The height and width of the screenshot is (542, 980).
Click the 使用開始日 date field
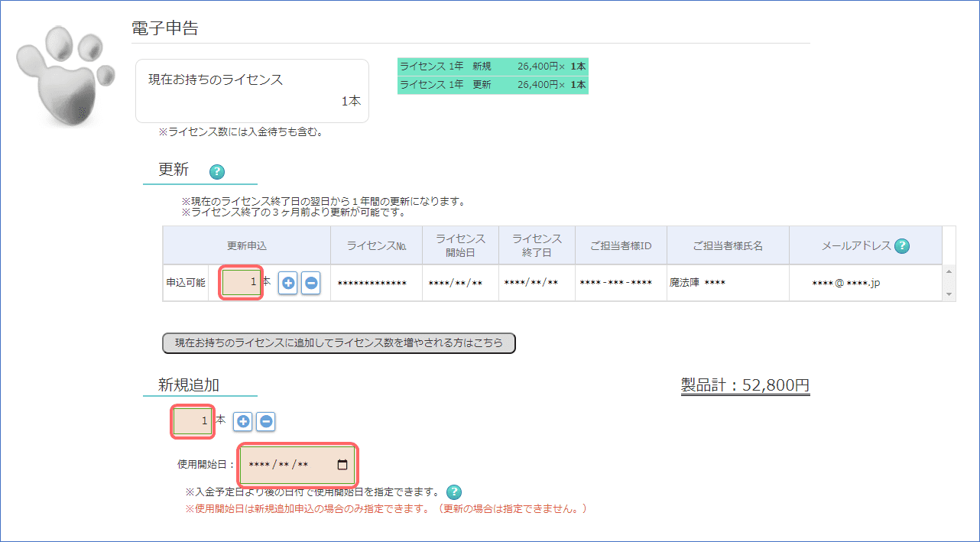click(x=297, y=465)
